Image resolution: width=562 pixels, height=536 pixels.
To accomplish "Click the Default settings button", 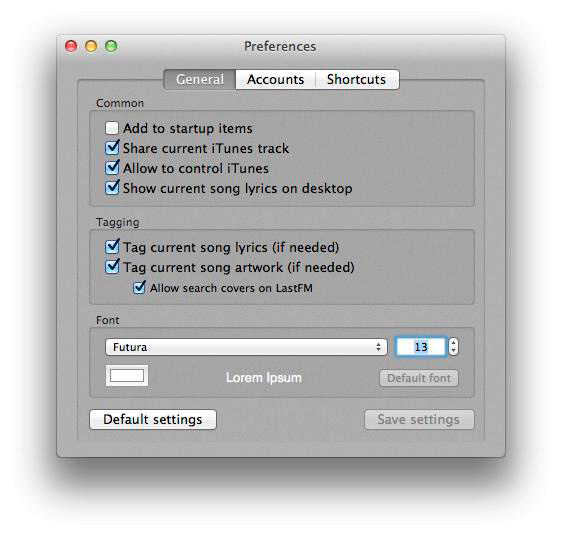I will [x=153, y=419].
